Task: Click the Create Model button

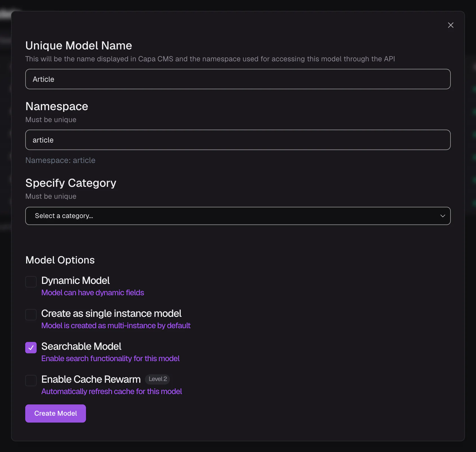Action: 56,413
